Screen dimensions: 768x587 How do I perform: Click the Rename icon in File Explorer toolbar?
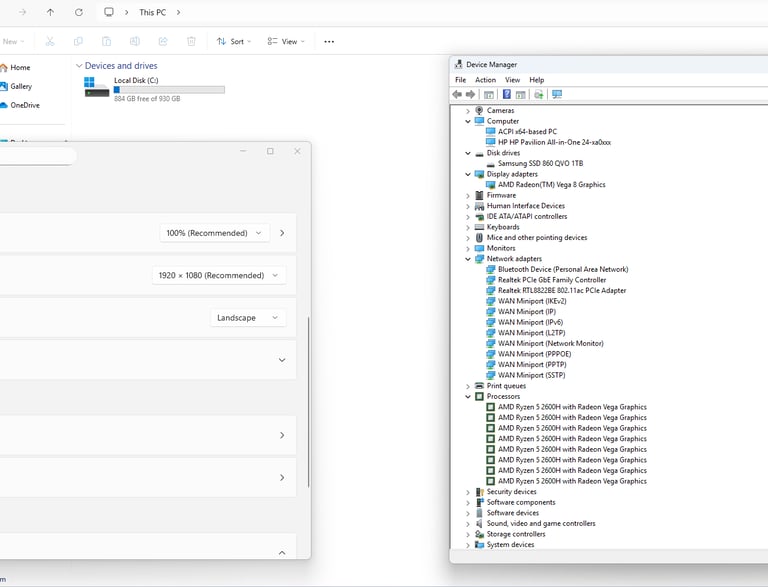click(x=135, y=42)
